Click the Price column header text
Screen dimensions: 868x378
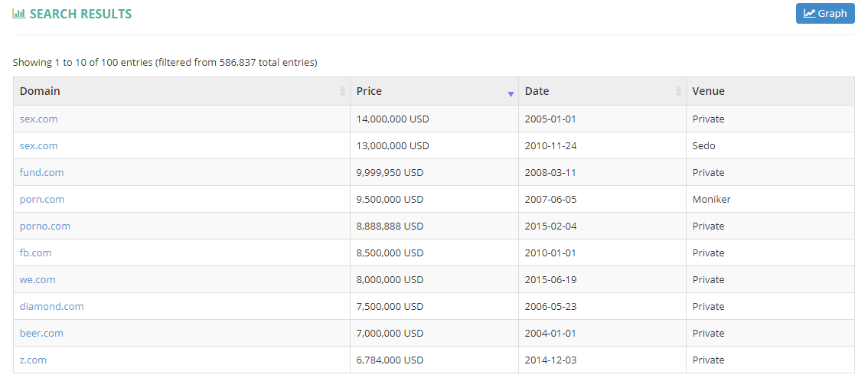click(369, 91)
